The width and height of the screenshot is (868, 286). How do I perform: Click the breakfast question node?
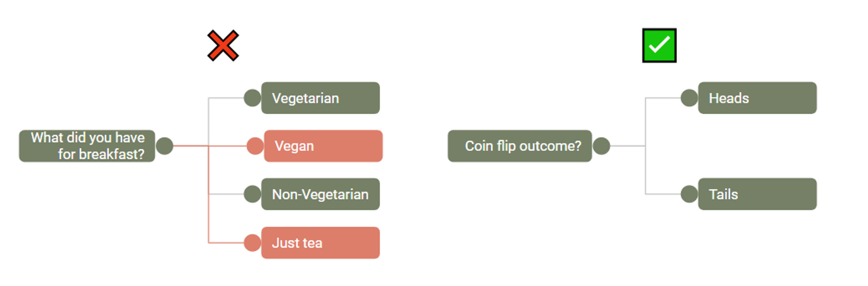(87, 146)
